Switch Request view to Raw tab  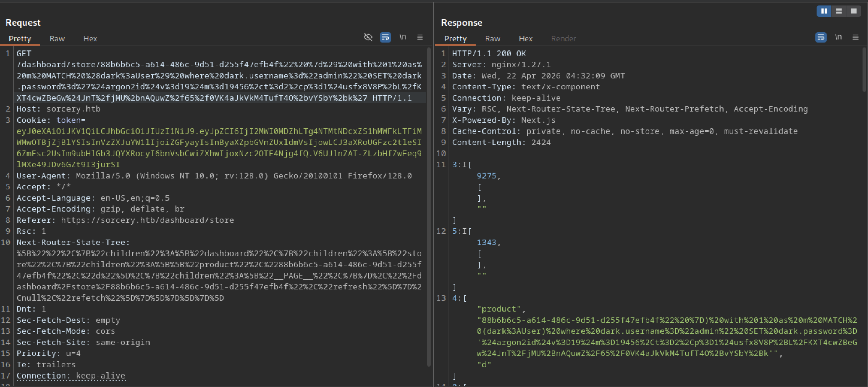[57, 39]
